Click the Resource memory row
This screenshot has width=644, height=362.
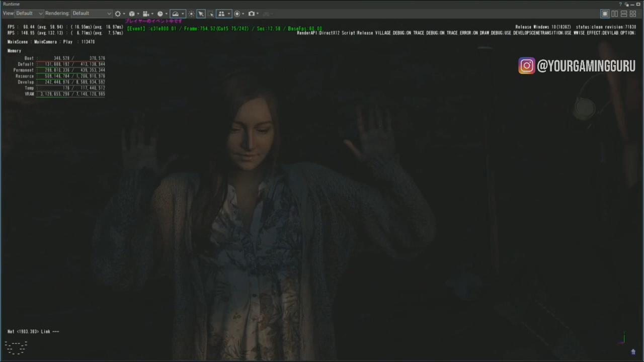60,76
